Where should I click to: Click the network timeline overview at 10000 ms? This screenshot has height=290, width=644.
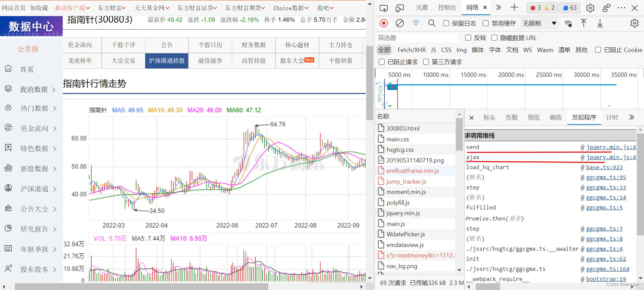point(435,75)
